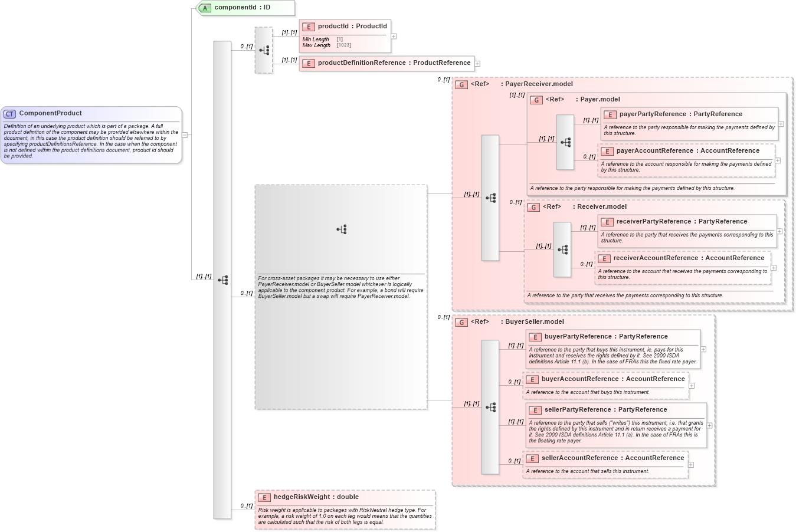
Task: Select the BuyerSeller.model group title
Action: click(x=533, y=321)
